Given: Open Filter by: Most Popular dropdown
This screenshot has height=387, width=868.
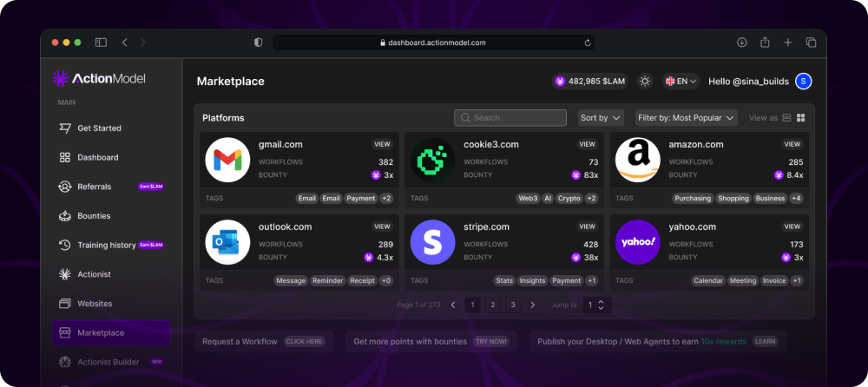Looking at the screenshot, I should (686, 118).
